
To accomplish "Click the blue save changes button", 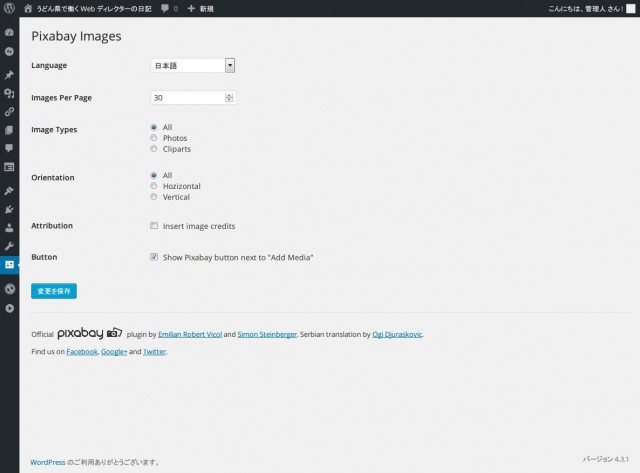I will 54,291.
